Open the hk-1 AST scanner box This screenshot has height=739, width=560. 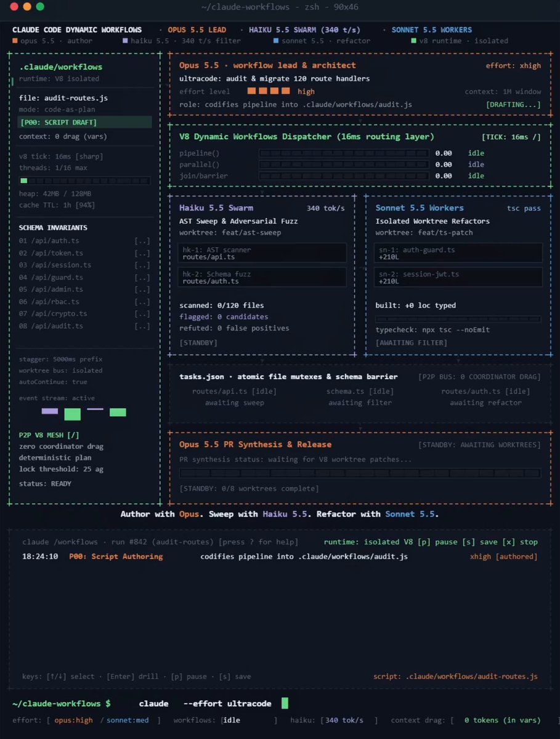pos(262,253)
